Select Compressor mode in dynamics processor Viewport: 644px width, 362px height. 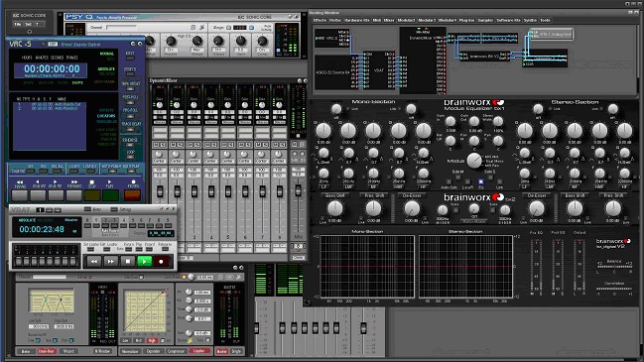pos(177,351)
